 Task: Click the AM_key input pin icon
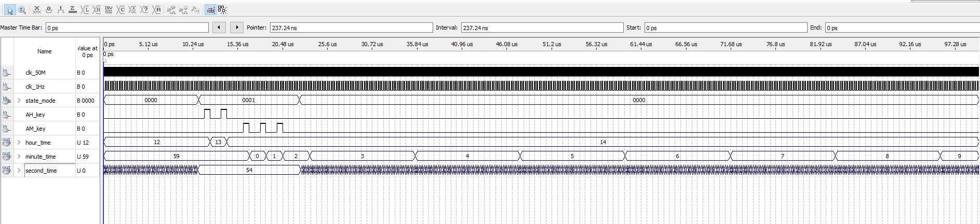click(7, 128)
